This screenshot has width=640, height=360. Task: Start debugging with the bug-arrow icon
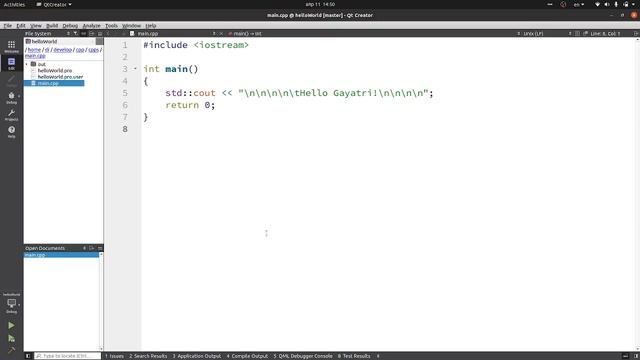pyautogui.click(x=11, y=338)
